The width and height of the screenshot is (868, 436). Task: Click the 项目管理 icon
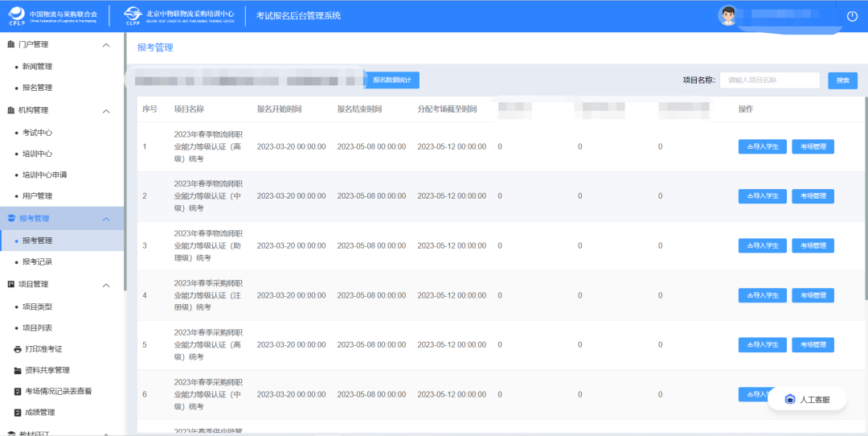[11, 284]
